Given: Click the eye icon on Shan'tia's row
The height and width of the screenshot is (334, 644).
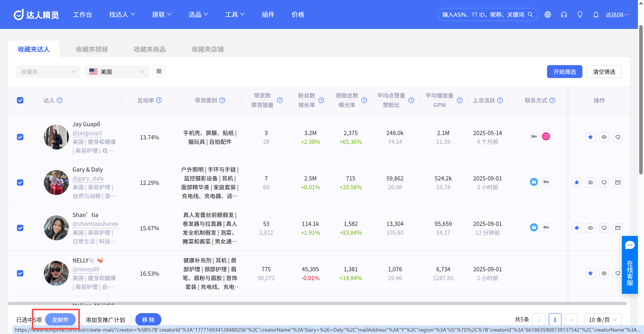Looking at the screenshot, I should [591, 228].
